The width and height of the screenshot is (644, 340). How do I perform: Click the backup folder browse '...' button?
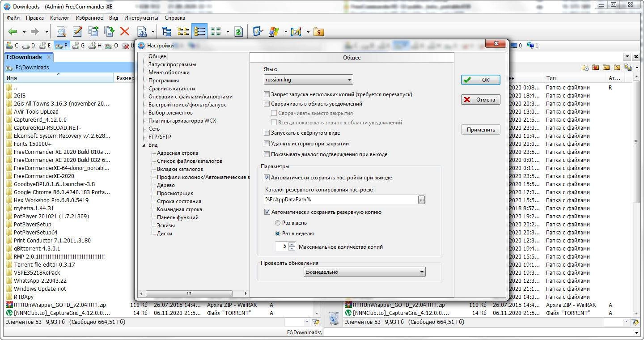[421, 200]
